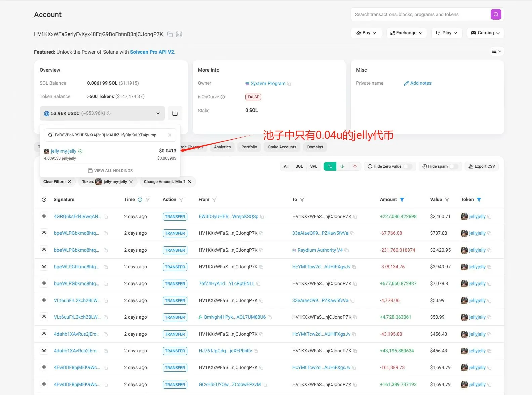Toggle the Hide spam switch
The height and width of the screenshot is (395, 532).
click(x=454, y=166)
